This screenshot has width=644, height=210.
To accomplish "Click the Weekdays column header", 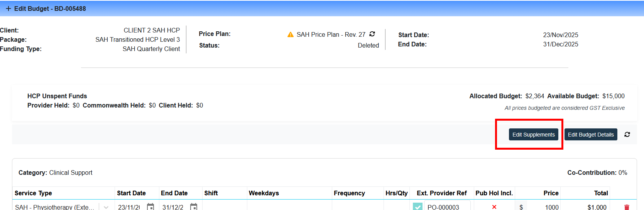I will 264,193.
